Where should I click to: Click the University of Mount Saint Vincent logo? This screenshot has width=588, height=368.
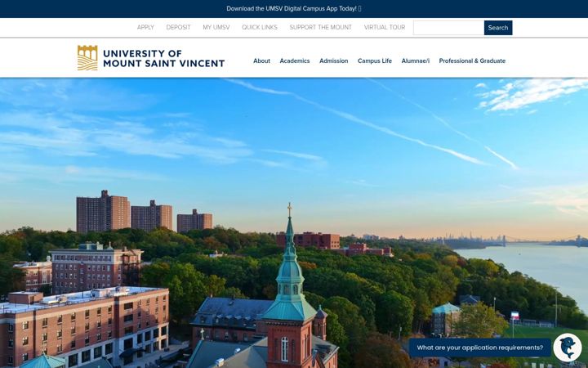pos(151,58)
